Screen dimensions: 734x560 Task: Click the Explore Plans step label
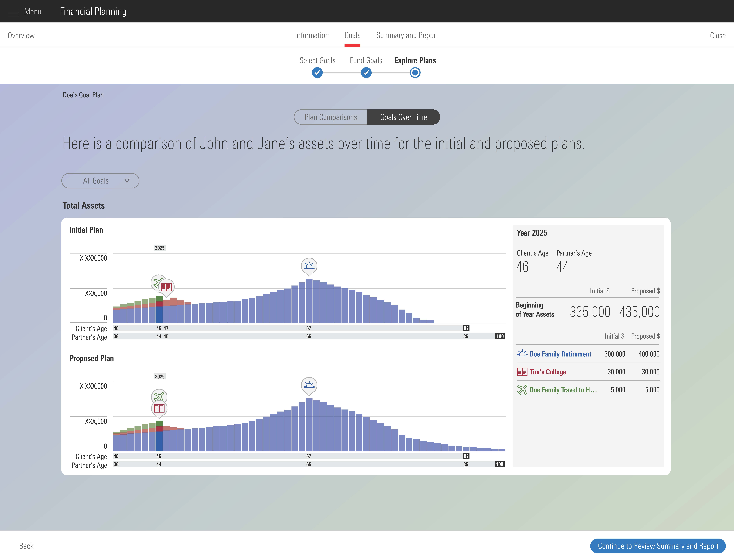(415, 60)
